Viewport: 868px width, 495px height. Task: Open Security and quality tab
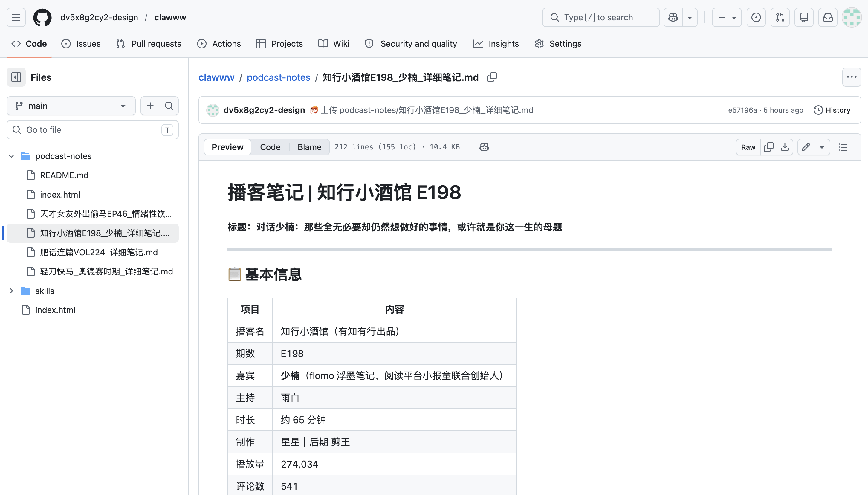coord(411,44)
